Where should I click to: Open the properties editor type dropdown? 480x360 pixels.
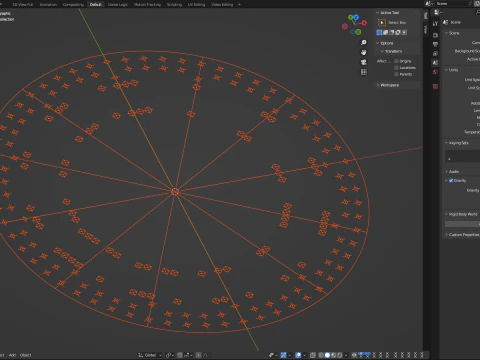pyautogui.click(x=438, y=12)
